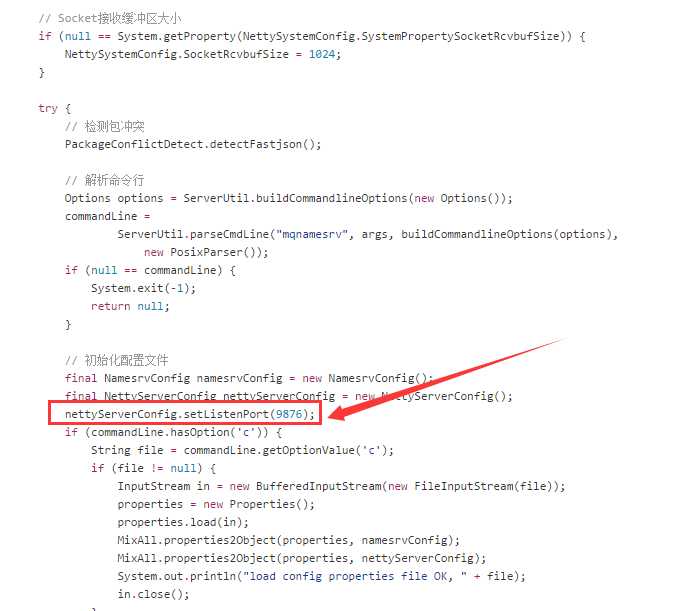The width and height of the screenshot is (697, 611).
Task: Click the NamesrvConfig declaration line
Action: [249, 378]
